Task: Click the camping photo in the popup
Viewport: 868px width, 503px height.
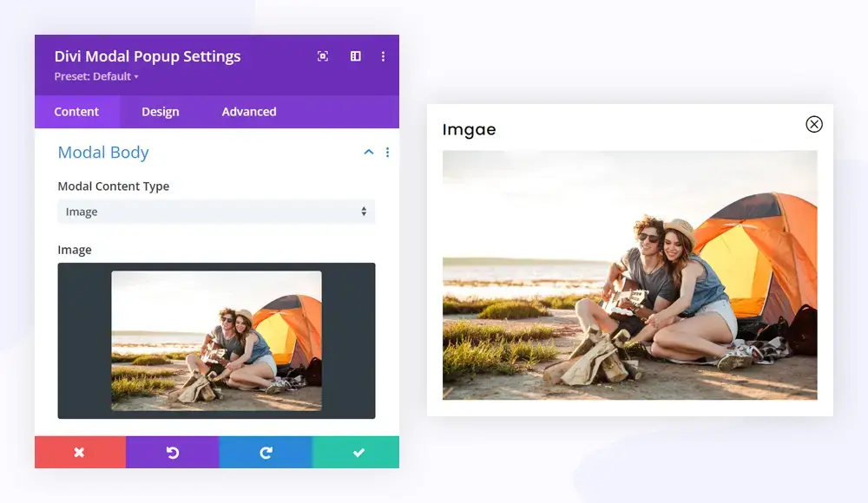Action: 630,275
